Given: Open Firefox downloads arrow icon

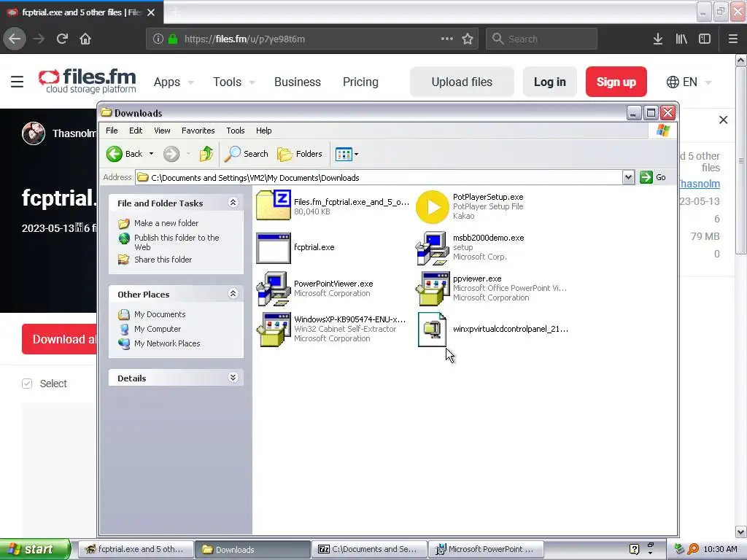Looking at the screenshot, I should point(658,39).
